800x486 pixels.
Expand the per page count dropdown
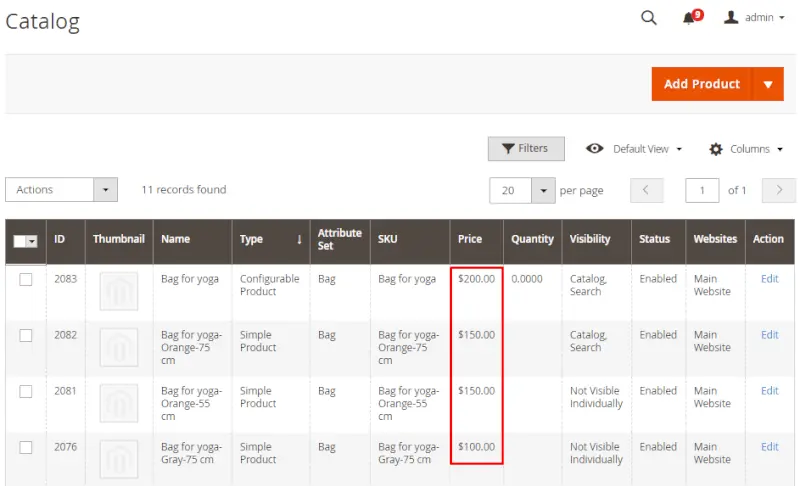542,190
